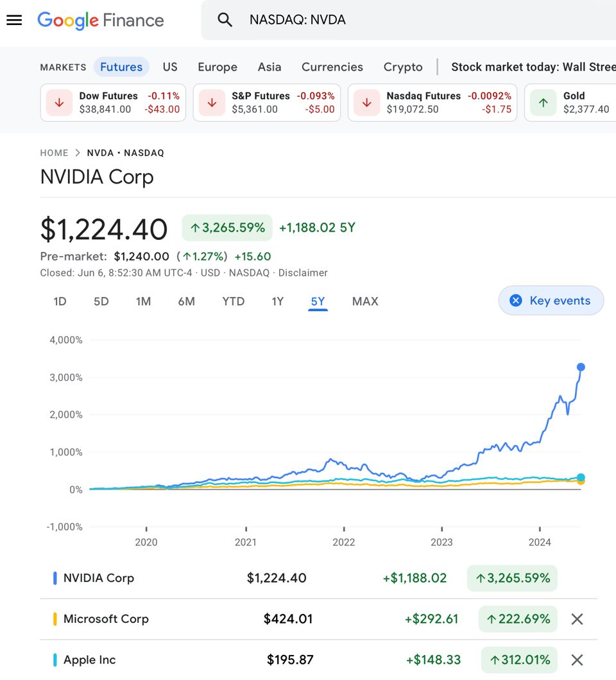Image resolution: width=616 pixels, height=680 pixels.
Task: Click Microsoft's 222.69% gain badge
Action: pyautogui.click(x=518, y=619)
